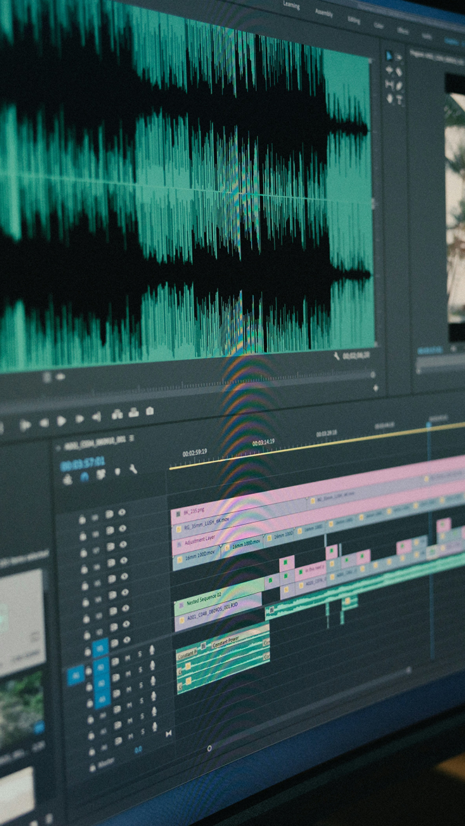
Task: Select the Pen tool
Action: coord(399,85)
